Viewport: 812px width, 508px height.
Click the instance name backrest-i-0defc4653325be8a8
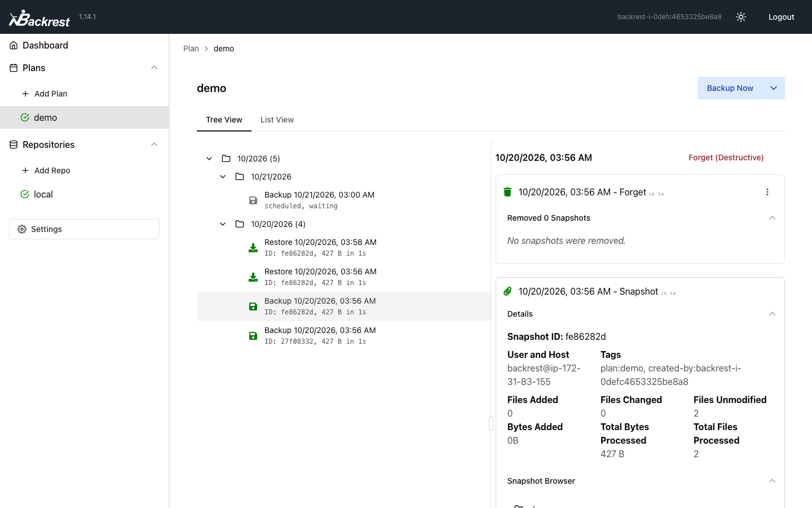point(669,17)
